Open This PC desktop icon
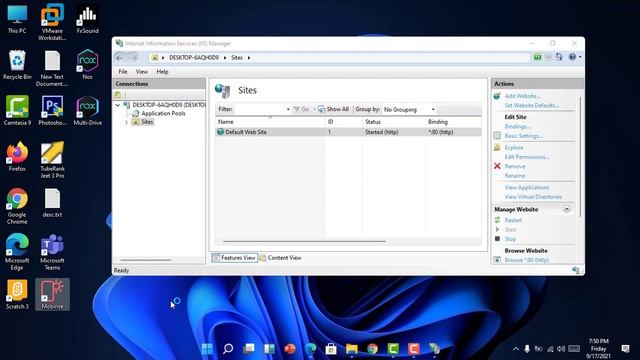The height and width of the screenshot is (360, 640). [17, 19]
